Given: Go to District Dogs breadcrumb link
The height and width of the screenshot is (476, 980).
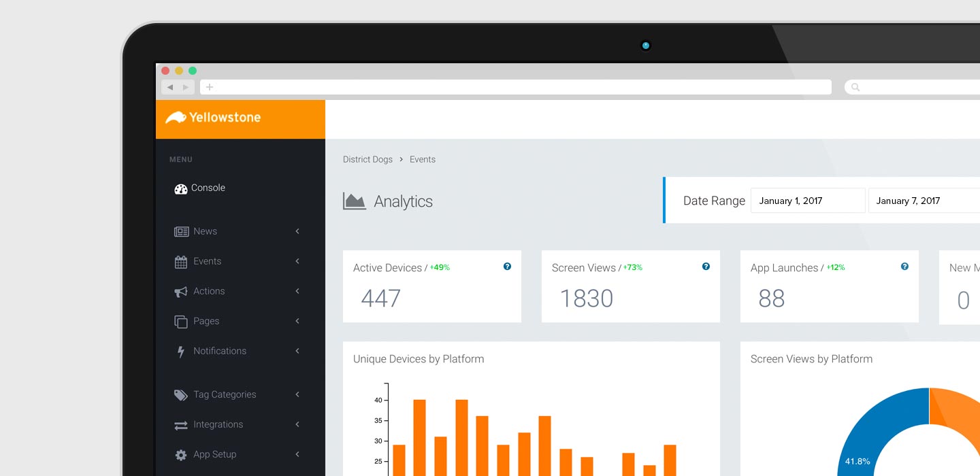Looking at the screenshot, I should 367,159.
